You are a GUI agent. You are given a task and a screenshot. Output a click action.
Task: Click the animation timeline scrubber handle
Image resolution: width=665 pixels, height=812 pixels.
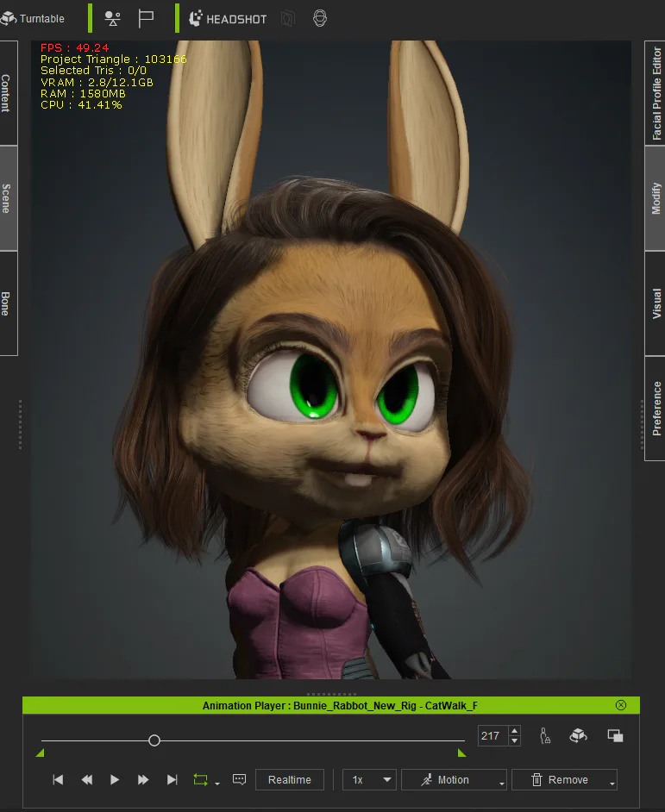[x=154, y=740]
